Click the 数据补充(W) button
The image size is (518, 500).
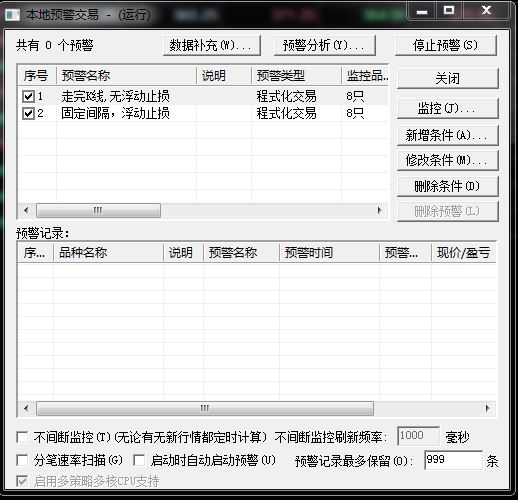click(212, 45)
